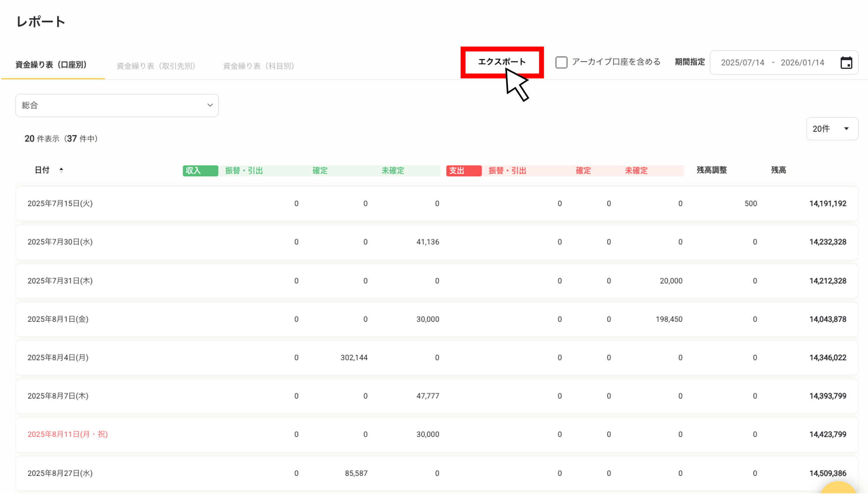Click the エクスポート button
Viewport: 868px width, 494px height.
click(502, 62)
